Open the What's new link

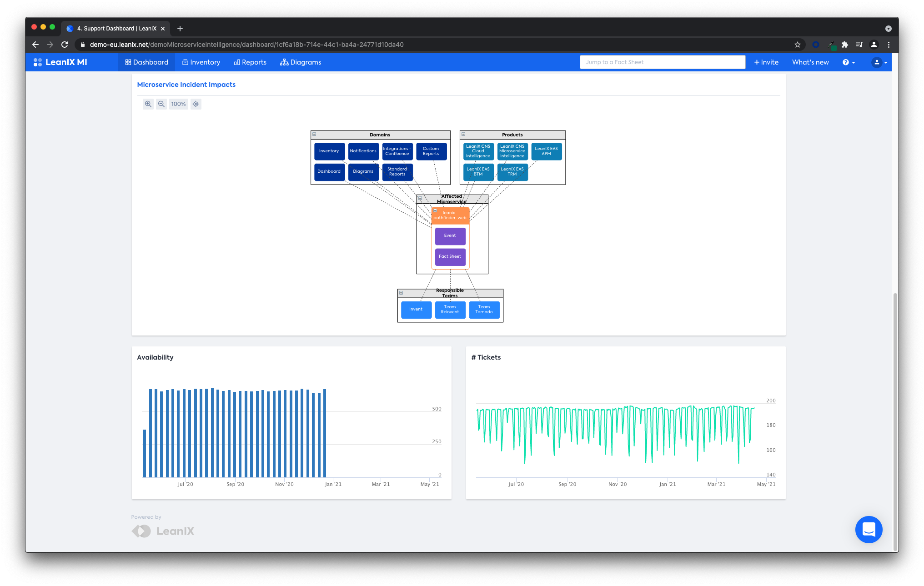click(810, 62)
